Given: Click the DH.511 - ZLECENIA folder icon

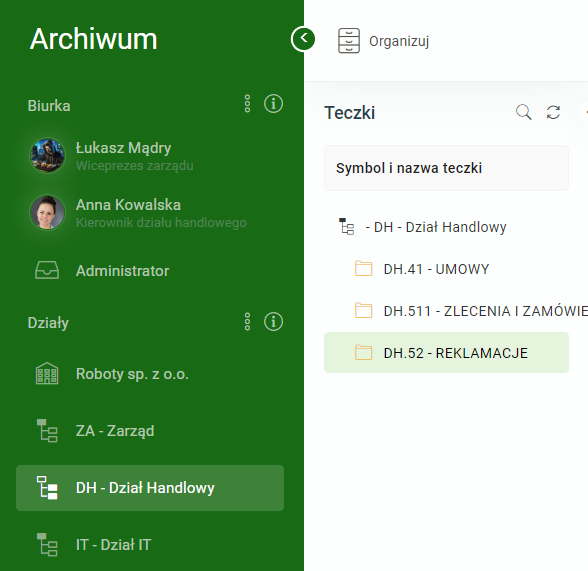Looking at the screenshot, I should (x=363, y=310).
